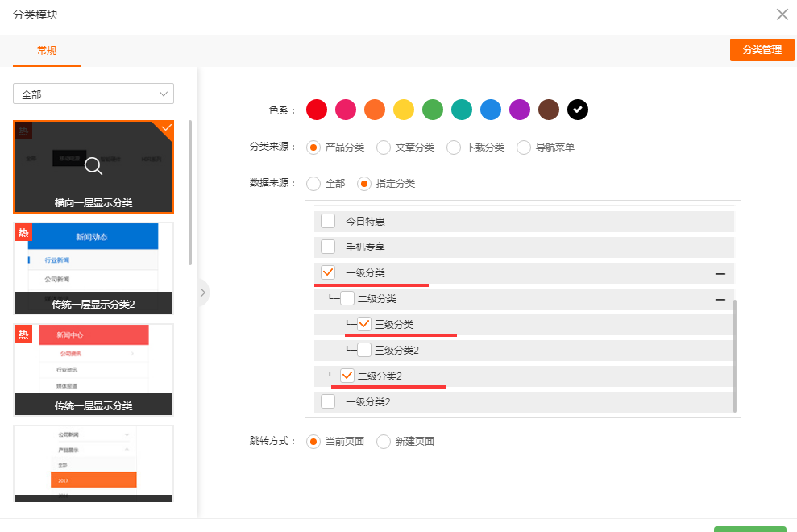Screen dimensions: 797x532
Task: Pick the purple color swatch
Action: 520,110
